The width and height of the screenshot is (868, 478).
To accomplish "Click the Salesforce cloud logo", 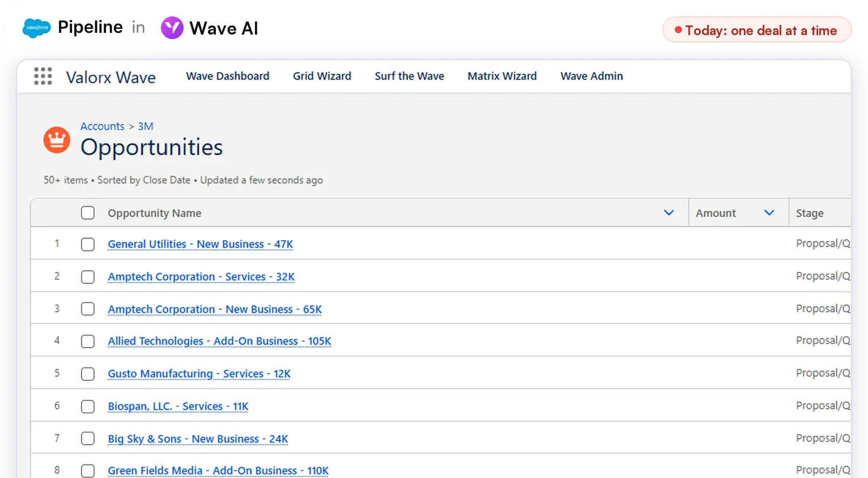I will pyautogui.click(x=37, y=28).
